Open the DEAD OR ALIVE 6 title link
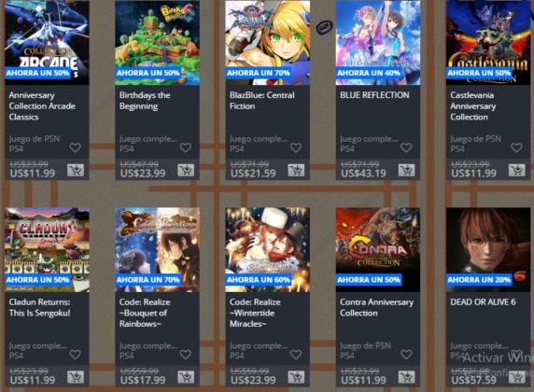This screenshot has width=534, height=392. click(x=483, y=302)
